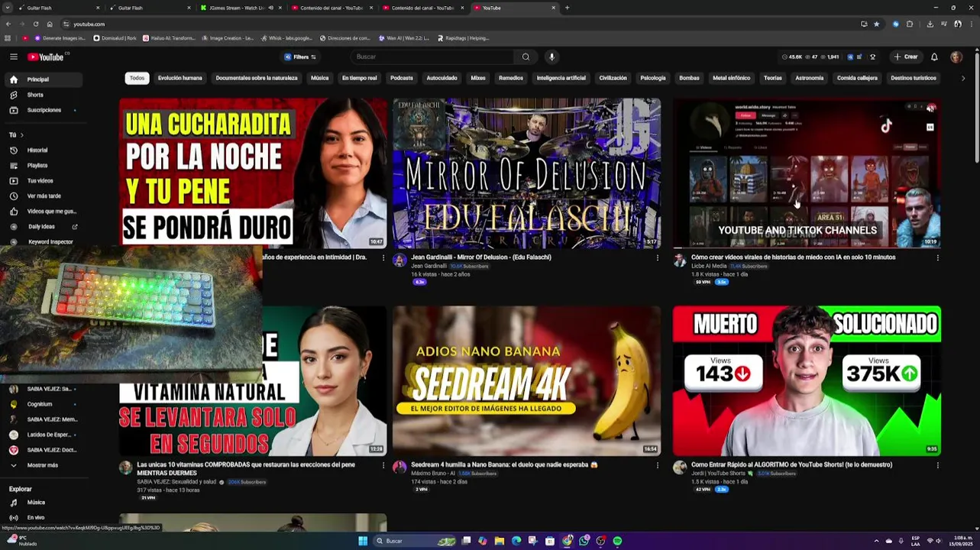Screen dimensions: 980x550
Task: Open SABIA VEJEZ: Sexualidad y salud channel
Action: (176, 482)
